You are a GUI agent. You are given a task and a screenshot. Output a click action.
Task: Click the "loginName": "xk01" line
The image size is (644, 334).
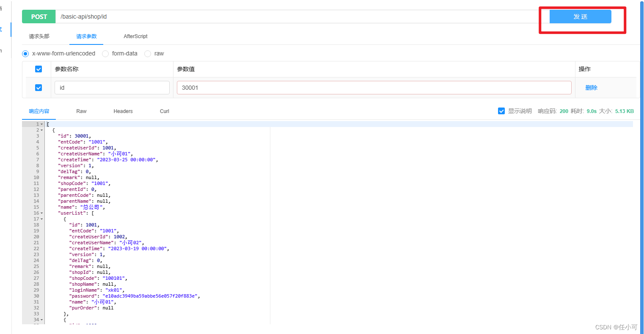(97, 290)
